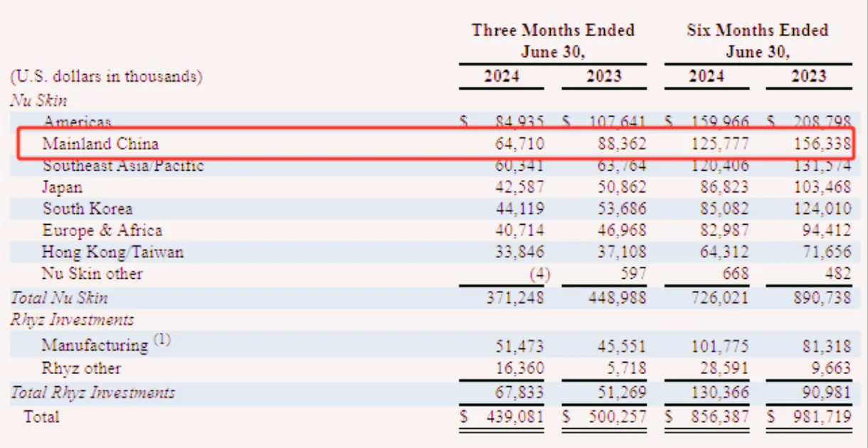Select the Total Rhyz Investments row label
868x448 pixels.
[x=92, y=393]
